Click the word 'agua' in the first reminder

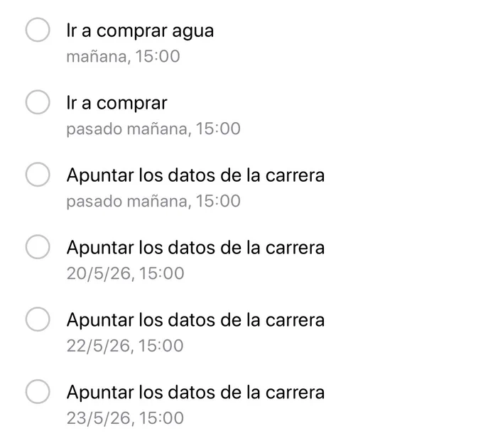pyautogui.click(x=192, y=33)
